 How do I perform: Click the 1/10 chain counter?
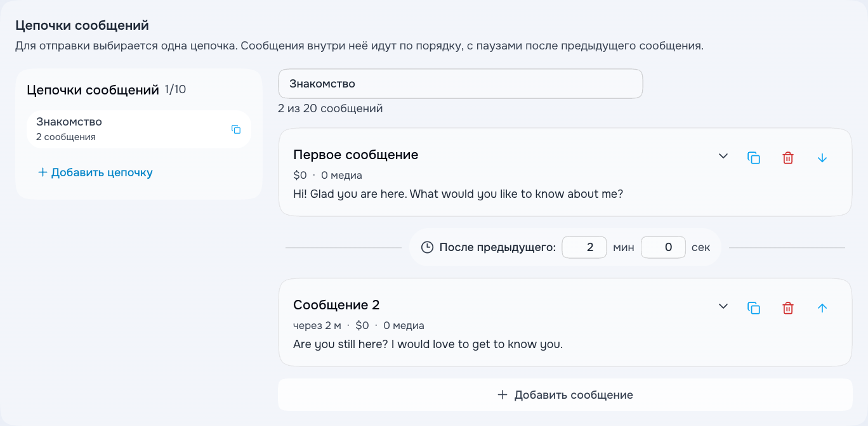[175, 89]
